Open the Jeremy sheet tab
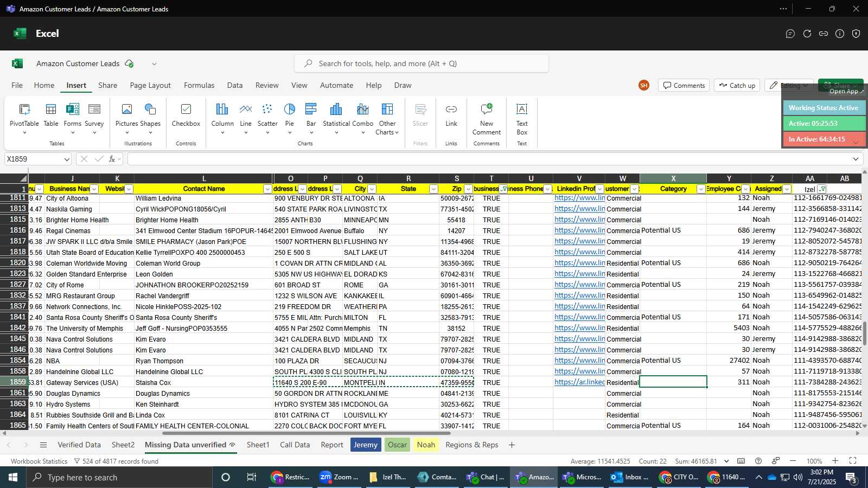This screenshot has height=488, width=868. [x=366, y=445]
